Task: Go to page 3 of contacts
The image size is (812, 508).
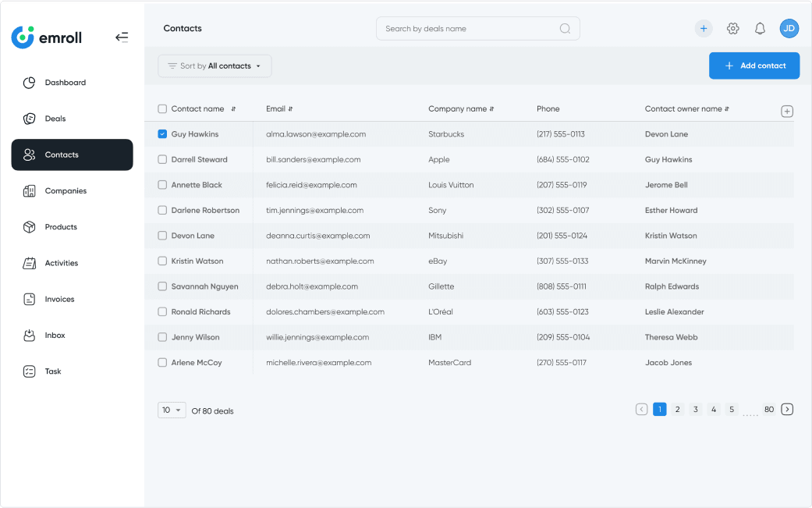Action: 695,409
